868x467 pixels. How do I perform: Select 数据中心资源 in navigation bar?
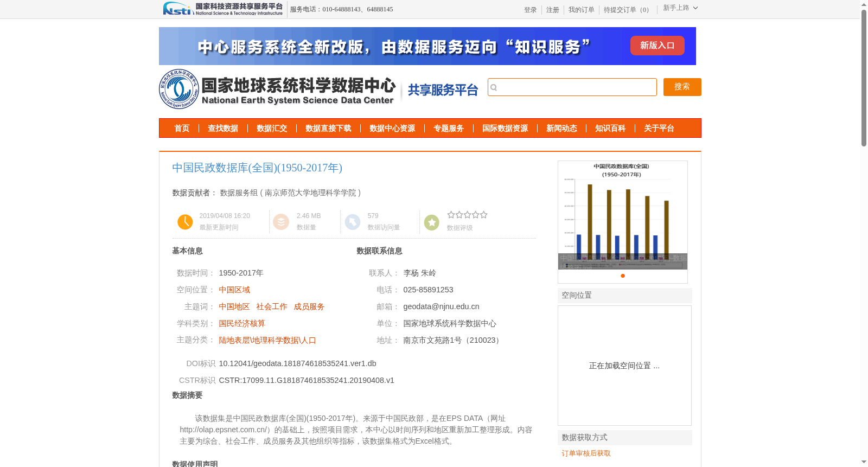392,129
